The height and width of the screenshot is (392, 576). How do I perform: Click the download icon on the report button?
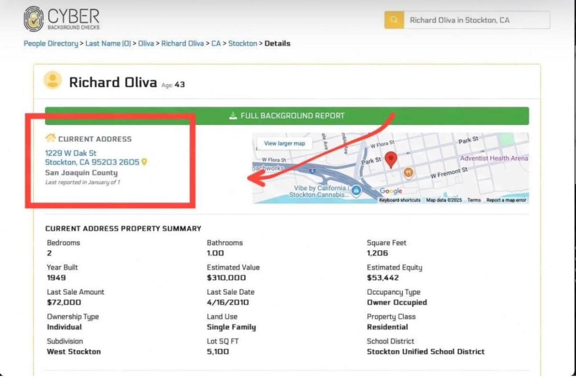pyautogui.click(x=233, y=116)
